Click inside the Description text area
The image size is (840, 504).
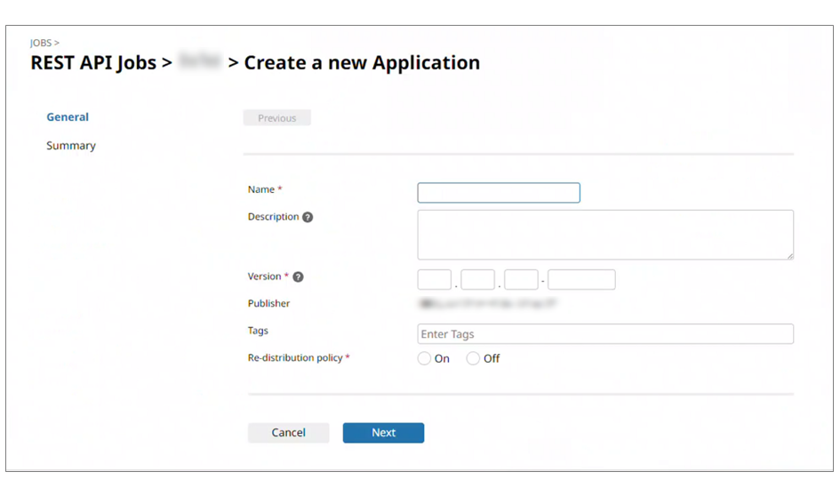pyautogui.click(x=604, y=235)
